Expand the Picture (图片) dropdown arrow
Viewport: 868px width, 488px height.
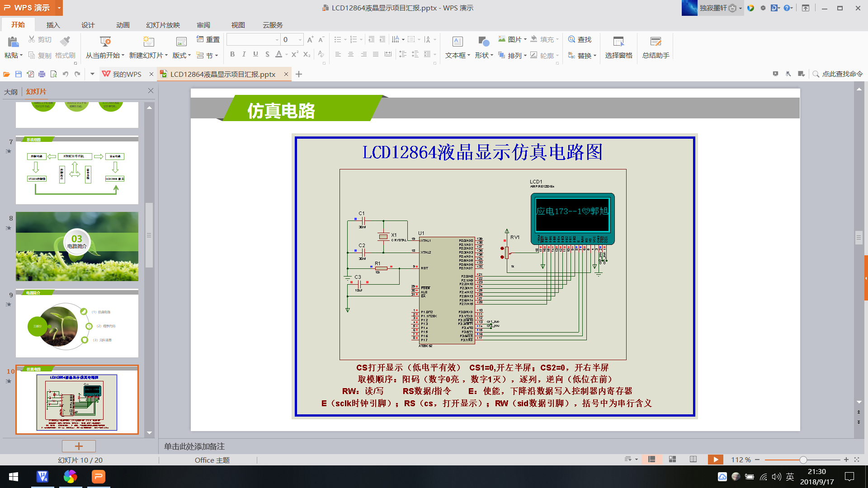(x=525, y=40)
